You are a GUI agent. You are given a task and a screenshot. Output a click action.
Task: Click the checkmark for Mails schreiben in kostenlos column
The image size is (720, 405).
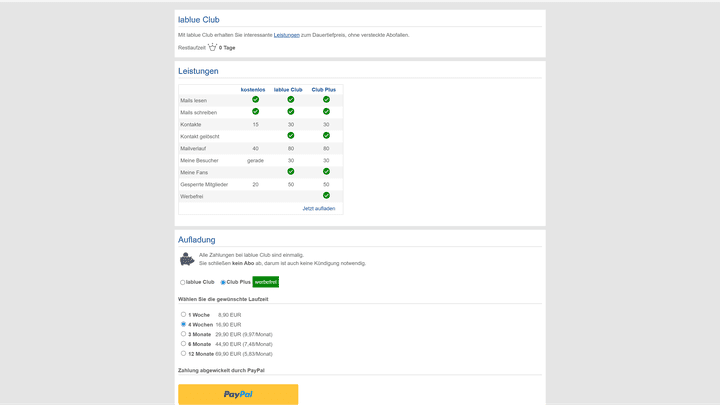[255, 112]
